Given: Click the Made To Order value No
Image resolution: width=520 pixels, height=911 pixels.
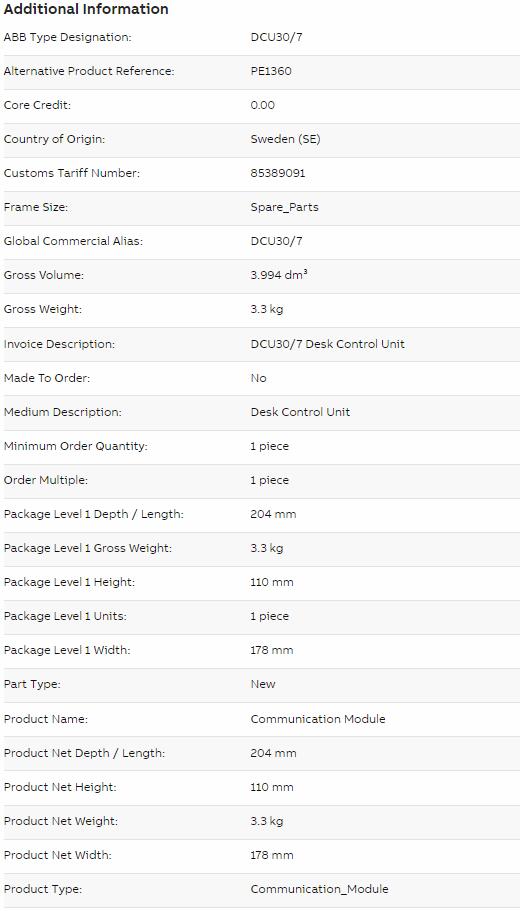Looking at the screenshot, I should click(x=259, y=378).
